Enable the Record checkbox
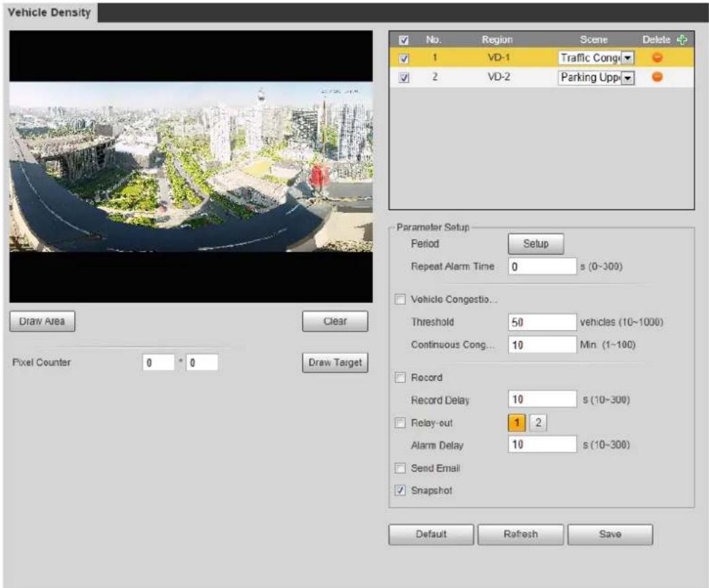The height and width of the screenshot is (588, 709). coord(400,377)
